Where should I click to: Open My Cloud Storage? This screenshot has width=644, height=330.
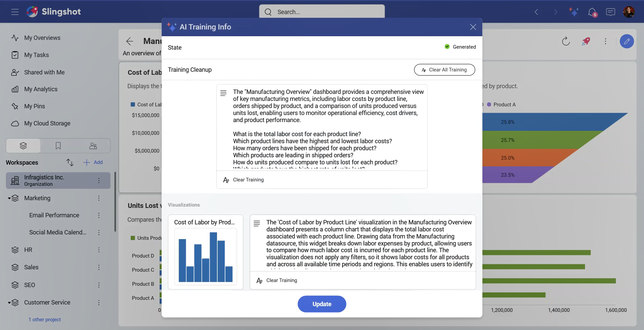click(x=47, y=123)
